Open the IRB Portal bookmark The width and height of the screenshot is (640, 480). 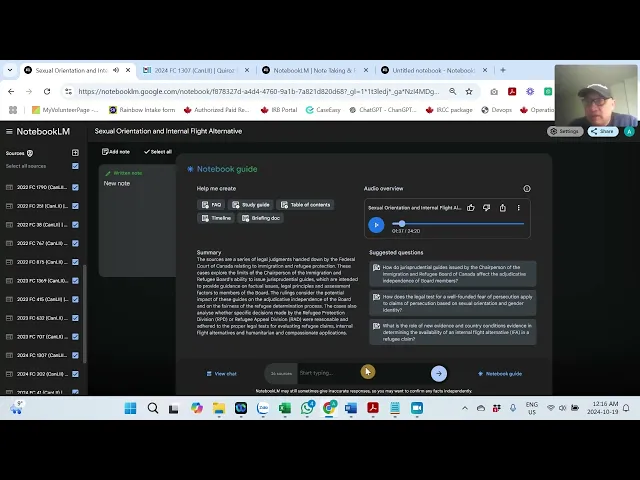click(x=279, y=110)
